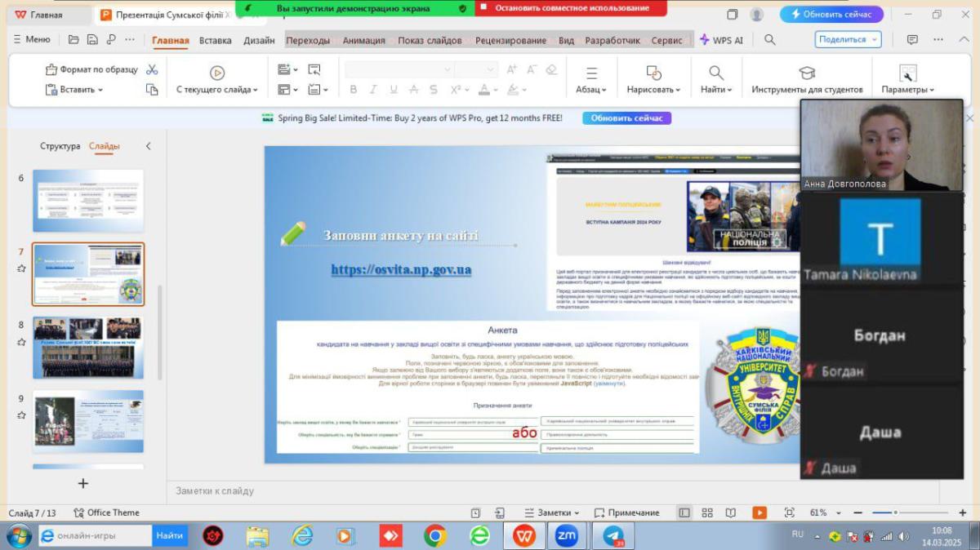Screen dimensions: 980x550
Task: Click the Обновить сейчас banner button
Action: point(626,118)
